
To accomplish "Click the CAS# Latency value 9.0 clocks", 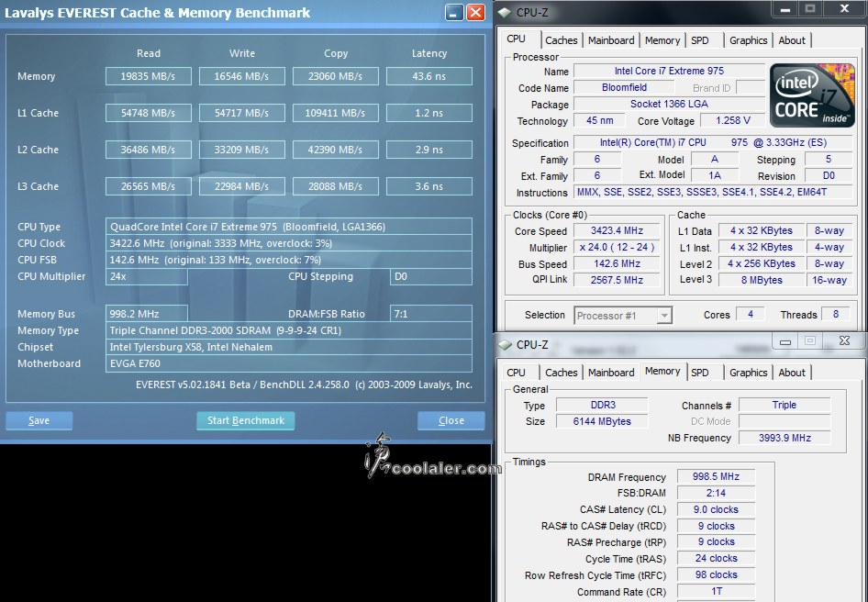I will [716, 509].
